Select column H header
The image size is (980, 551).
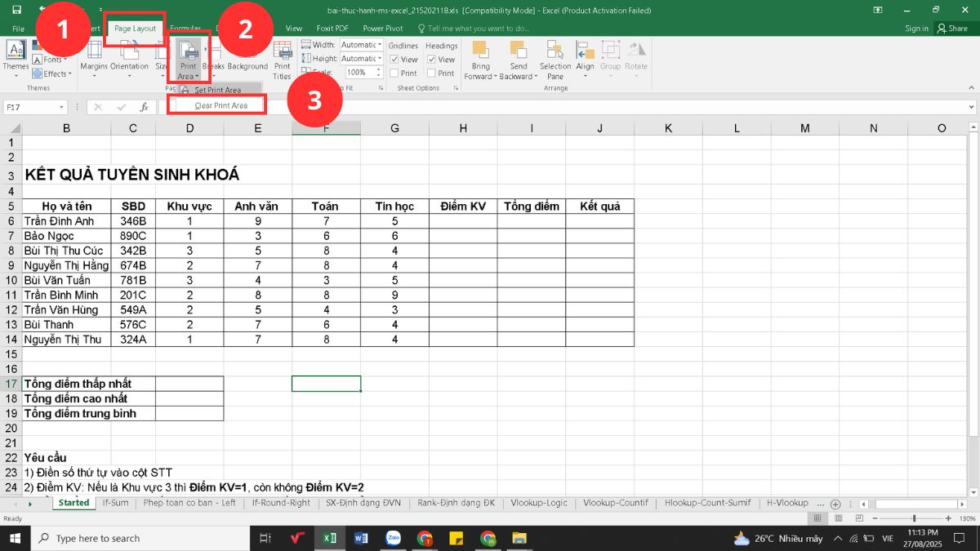point(463,128)
